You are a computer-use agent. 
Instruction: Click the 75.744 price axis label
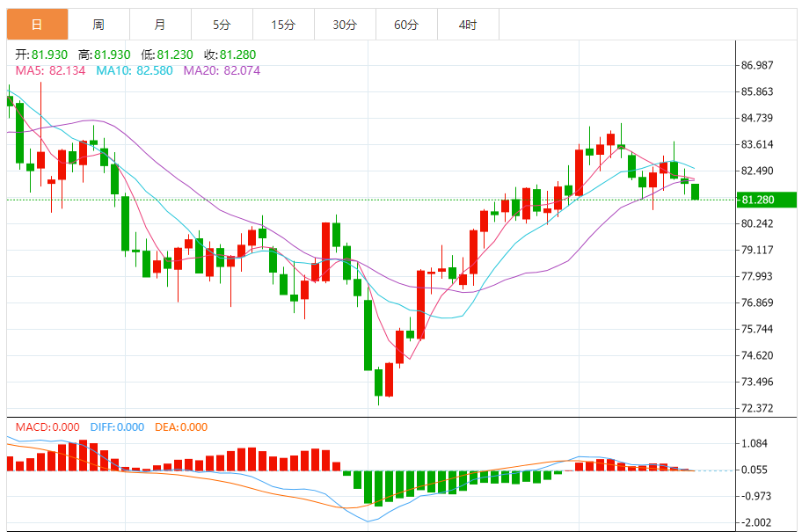(x=757, y=329)
